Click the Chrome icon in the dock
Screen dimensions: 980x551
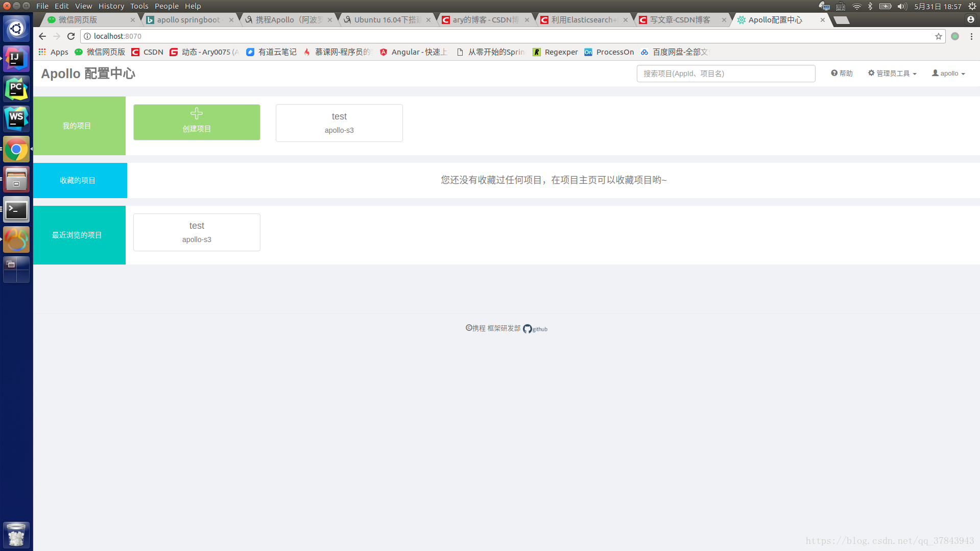[16, 149]
